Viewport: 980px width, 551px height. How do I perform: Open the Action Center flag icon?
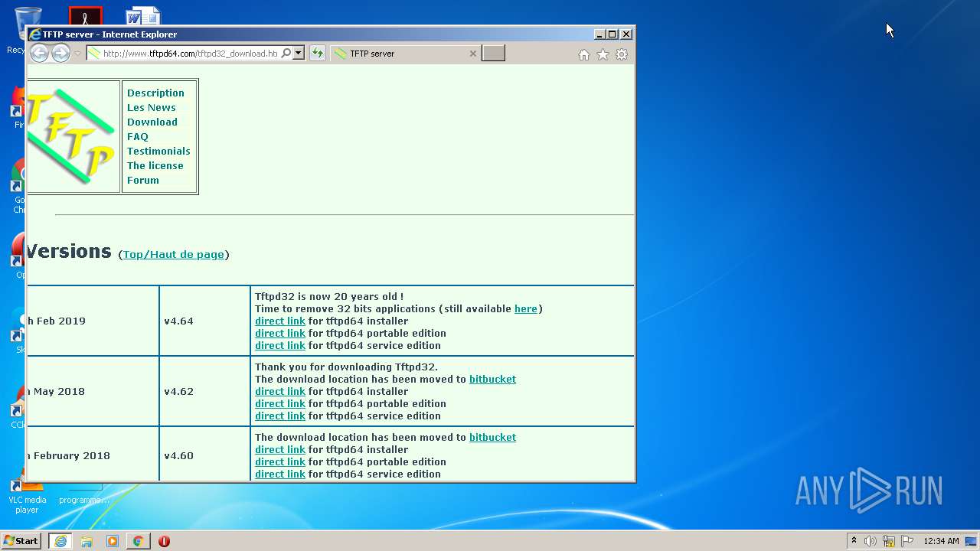907,541
